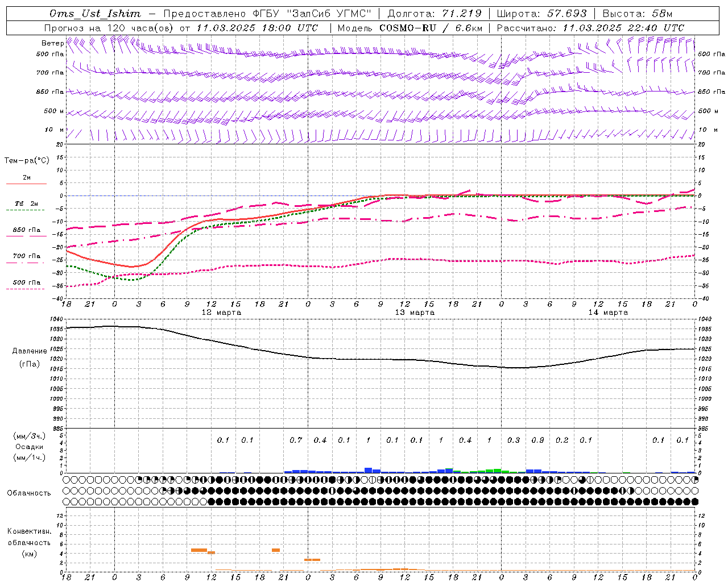Click the Давление panel label
Viewport: 728px width, 582px height.
pos(30,351)
